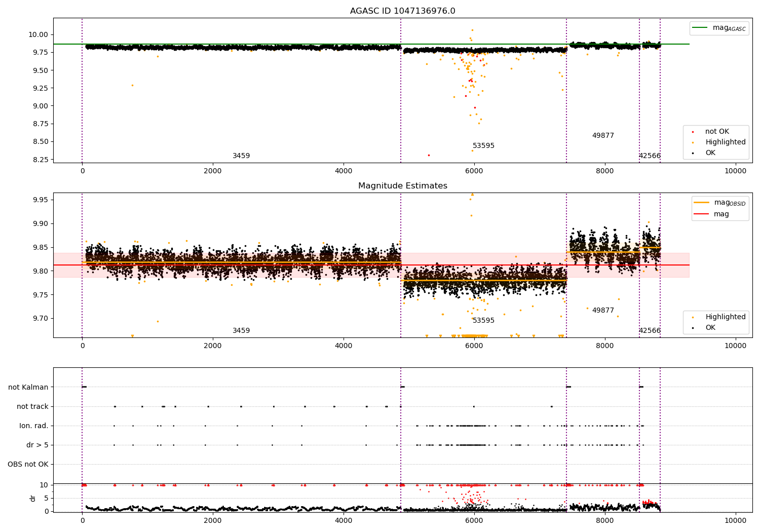The width and height of the screenshot is (760, 532).
Task: Click the 'OBS not OK' y-axis label
Action: pyautogui.click(x=28, y=464)
